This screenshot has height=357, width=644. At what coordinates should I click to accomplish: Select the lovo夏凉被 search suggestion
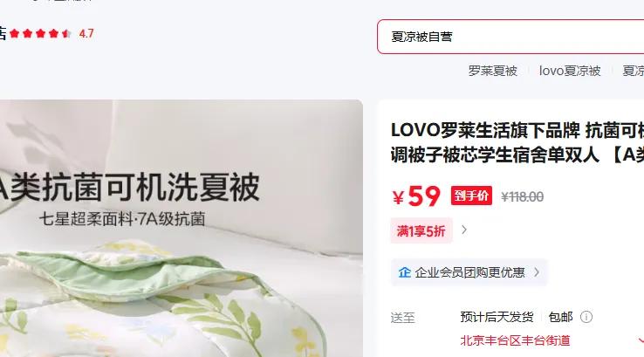coord(570,71)
